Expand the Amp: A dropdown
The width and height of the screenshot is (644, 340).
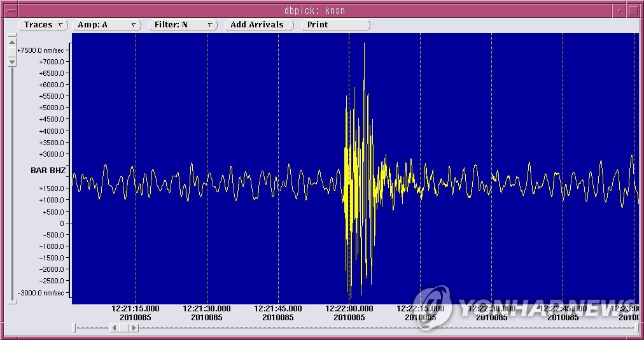coord(107,25)
